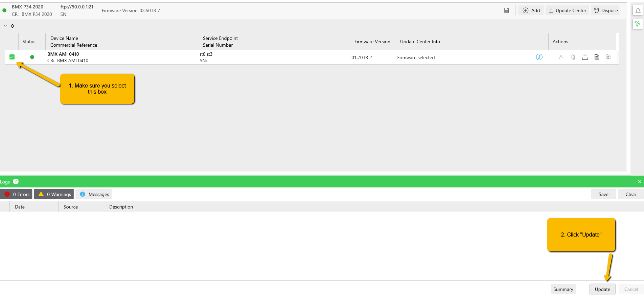Close the Logs panel with the X
The image size is (644, 296).
(640, 181)
